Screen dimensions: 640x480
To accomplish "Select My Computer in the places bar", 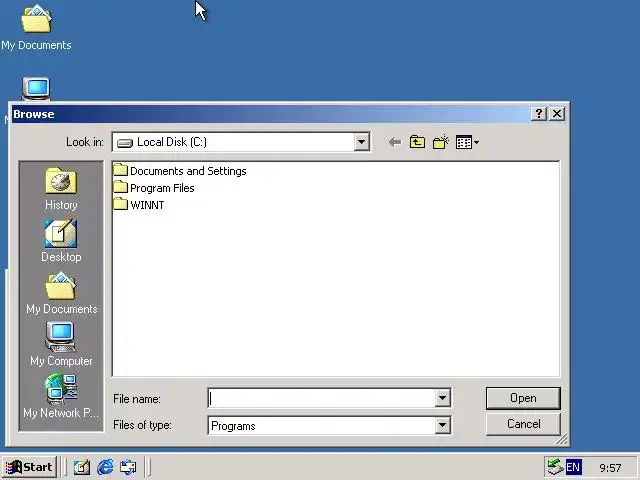I will pos(61,344).
